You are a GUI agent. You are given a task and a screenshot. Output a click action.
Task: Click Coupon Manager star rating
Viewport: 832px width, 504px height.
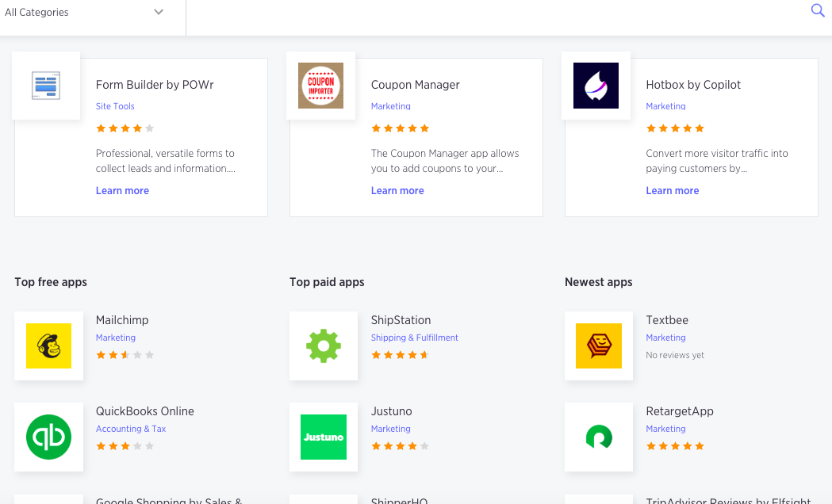(400, 128)
